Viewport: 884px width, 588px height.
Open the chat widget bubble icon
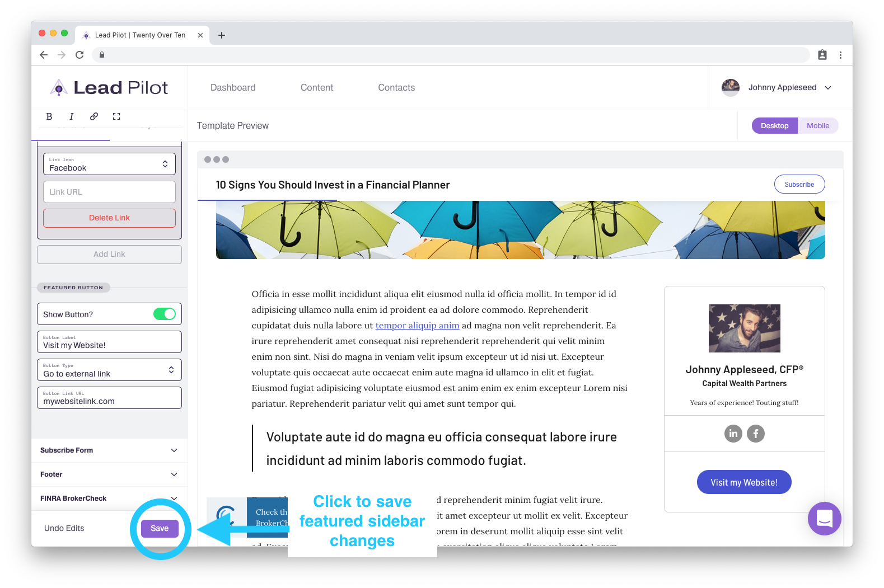(x=824, y=519)
